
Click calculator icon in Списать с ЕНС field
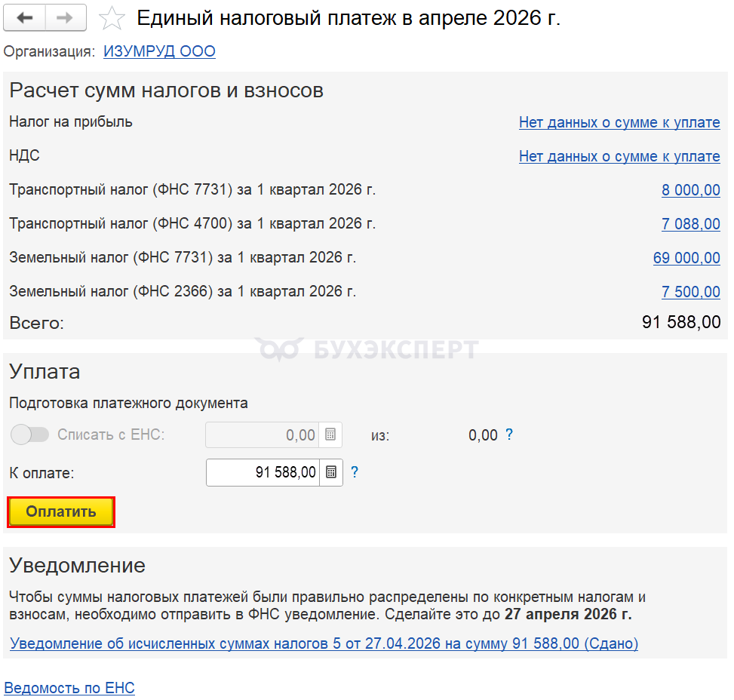point(330,435)
